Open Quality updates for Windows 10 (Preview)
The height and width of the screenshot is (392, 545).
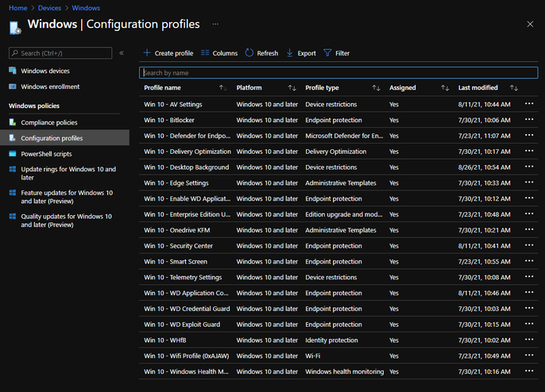coord(66,221)
